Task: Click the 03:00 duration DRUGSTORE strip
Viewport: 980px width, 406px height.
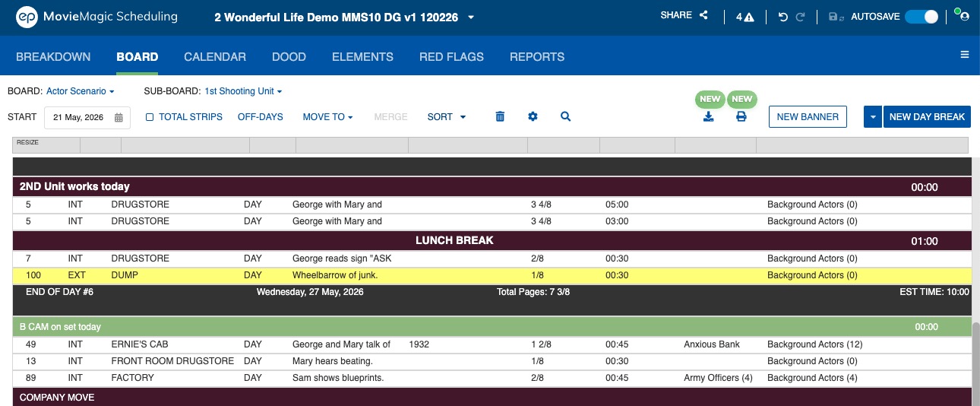Action: 492,221
